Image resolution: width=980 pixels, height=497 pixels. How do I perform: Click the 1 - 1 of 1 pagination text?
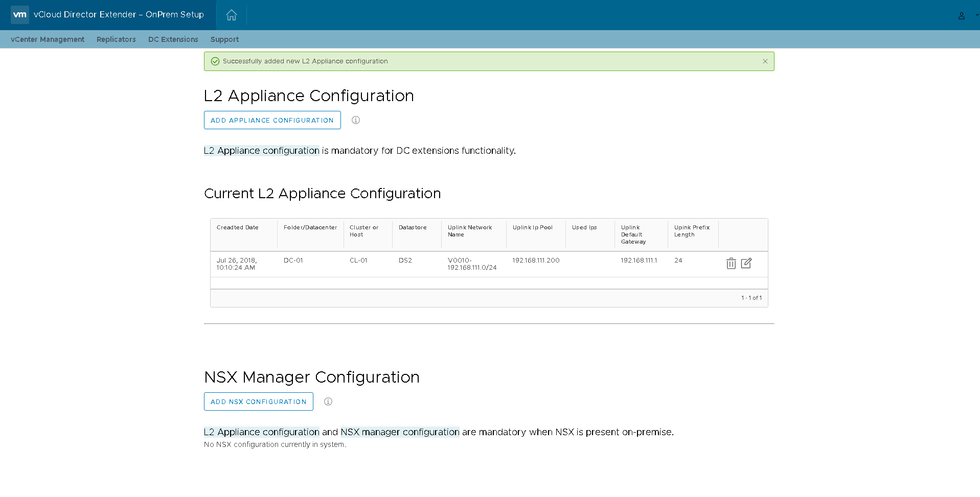(751, 298)
